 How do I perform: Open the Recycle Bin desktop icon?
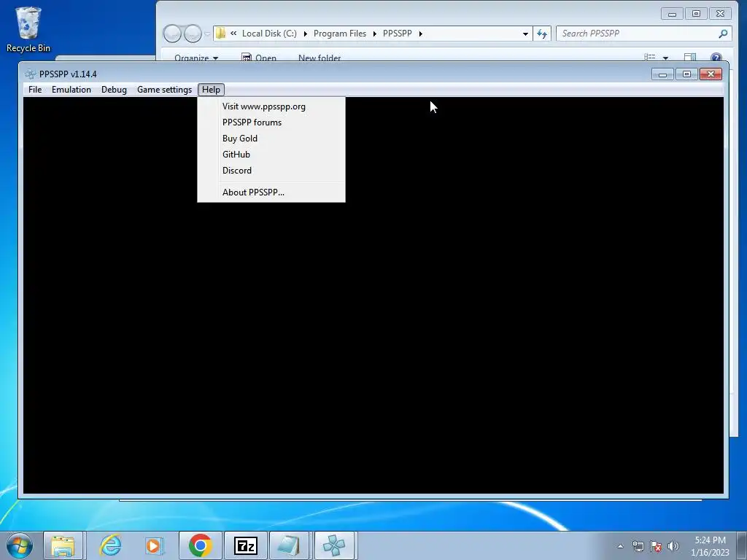[28, 29]
